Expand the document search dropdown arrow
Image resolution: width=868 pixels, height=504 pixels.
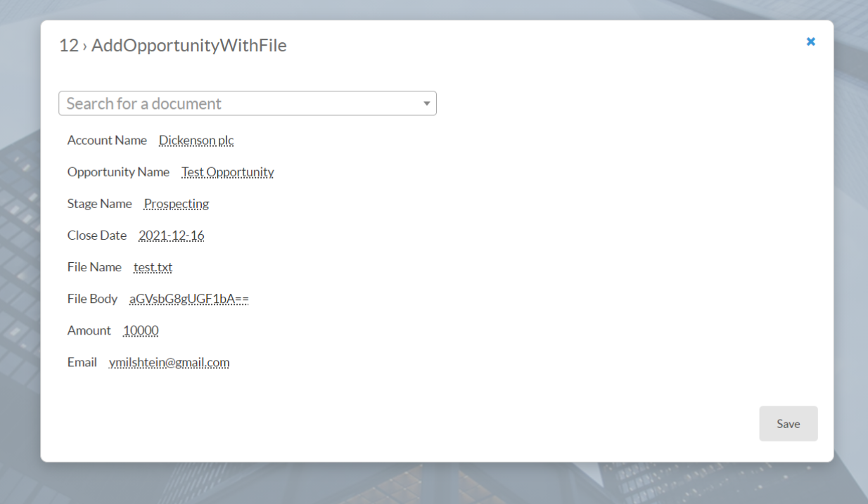point(426,104)
